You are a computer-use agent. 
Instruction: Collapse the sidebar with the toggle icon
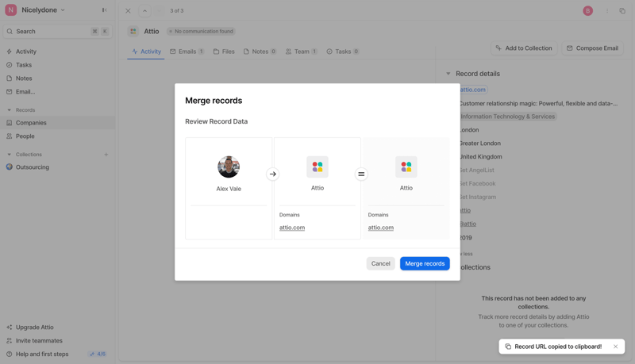(105, 10)
